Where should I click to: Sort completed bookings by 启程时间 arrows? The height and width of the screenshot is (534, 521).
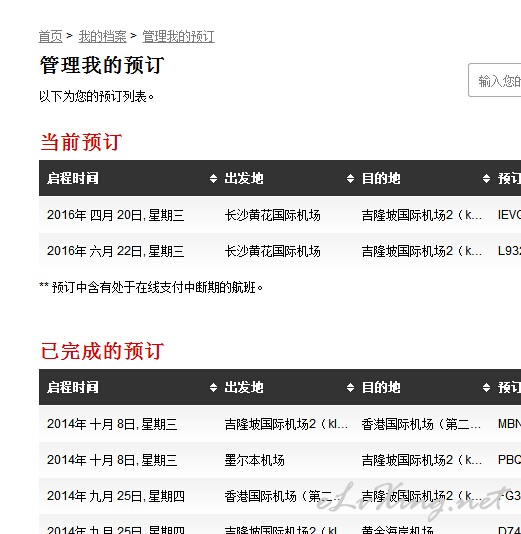(x=213, y=387)
